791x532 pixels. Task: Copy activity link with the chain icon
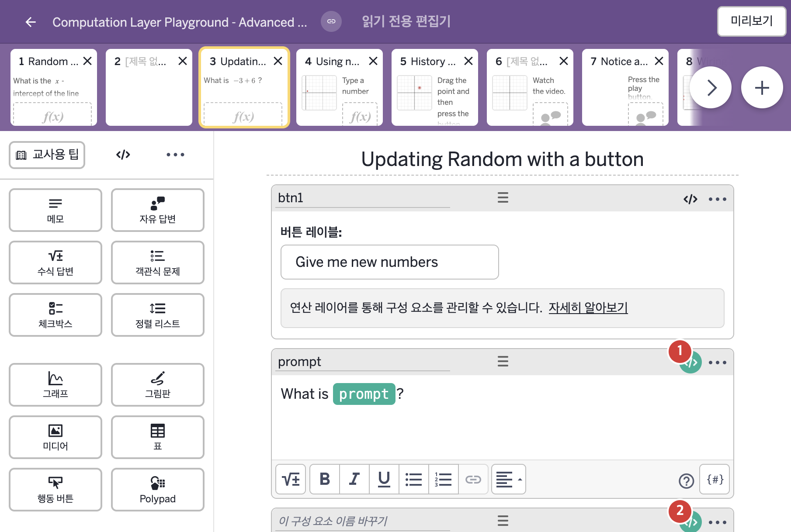[x=331, y=21]
